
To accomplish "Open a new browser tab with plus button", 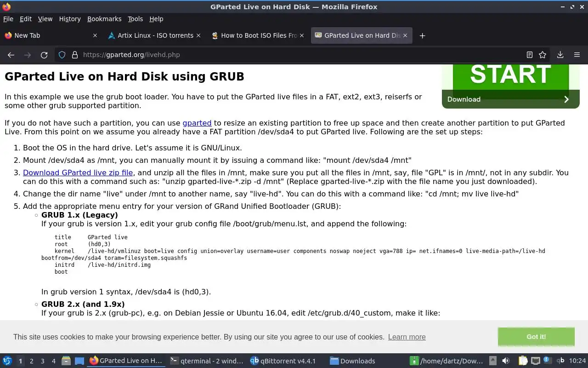I will click(x=422, y=35).
